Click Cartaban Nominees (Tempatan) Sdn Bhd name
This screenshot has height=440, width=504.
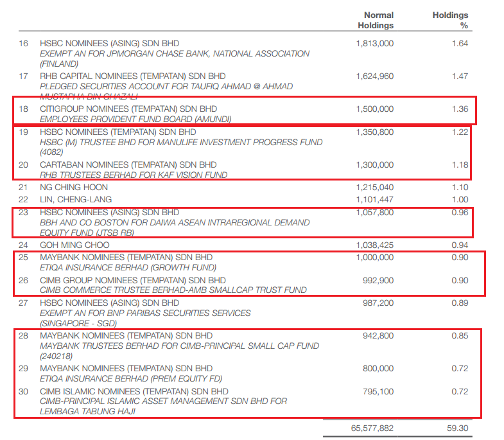point(128,165)
